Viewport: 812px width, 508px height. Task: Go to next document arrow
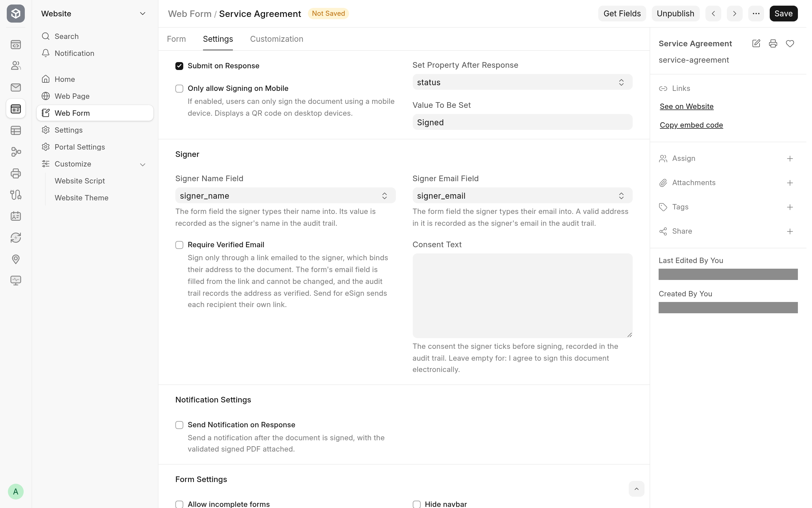pos(734,14)
